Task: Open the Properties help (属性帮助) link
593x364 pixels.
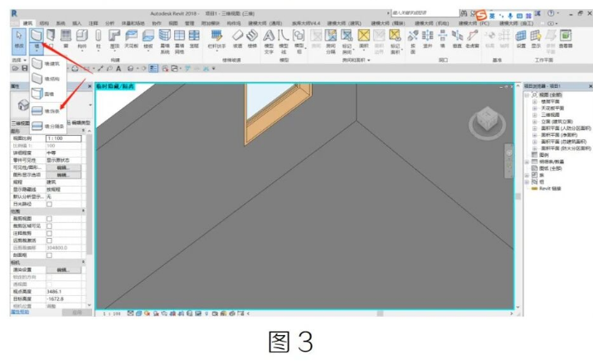Action: tap(20, 312)
